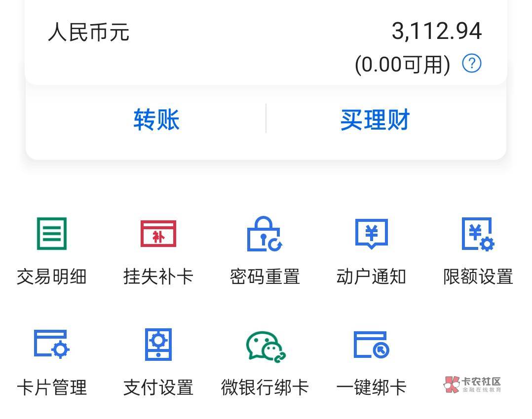The height and width of the screenshot is (419, 532).
Task: Tap the (0.00可用) available balance text
Action: tap(402, 65)
